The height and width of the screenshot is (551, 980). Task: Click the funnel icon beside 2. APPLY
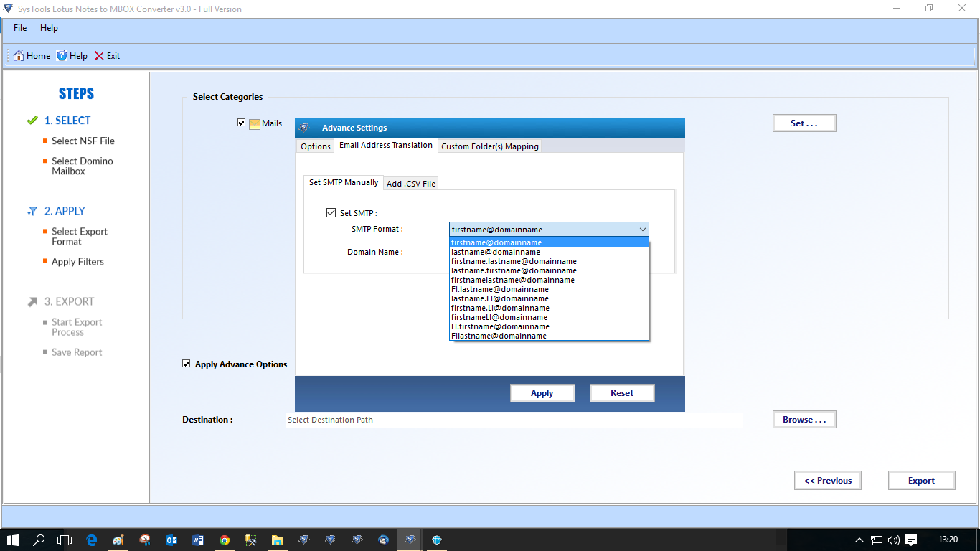point(32,211)
